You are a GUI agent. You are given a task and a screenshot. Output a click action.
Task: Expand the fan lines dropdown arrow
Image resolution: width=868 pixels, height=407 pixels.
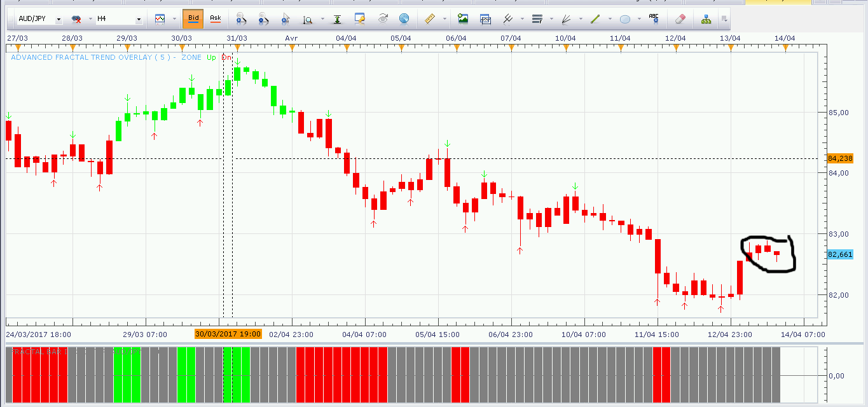point(581,19)
